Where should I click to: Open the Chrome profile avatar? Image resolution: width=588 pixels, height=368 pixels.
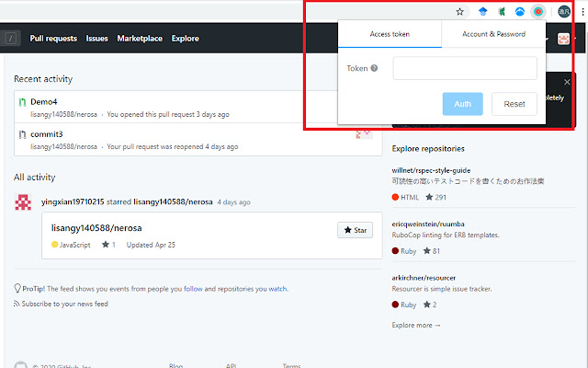564,12
